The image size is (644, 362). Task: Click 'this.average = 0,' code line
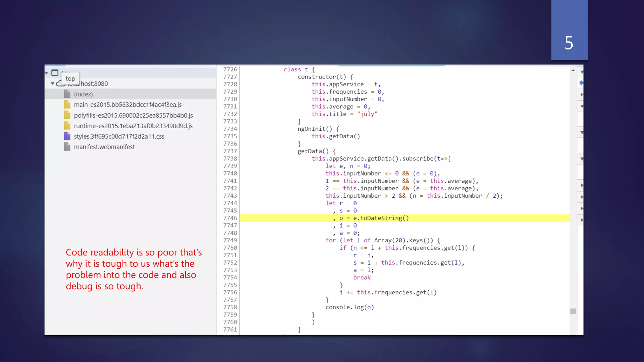click(x=341, y=107)
